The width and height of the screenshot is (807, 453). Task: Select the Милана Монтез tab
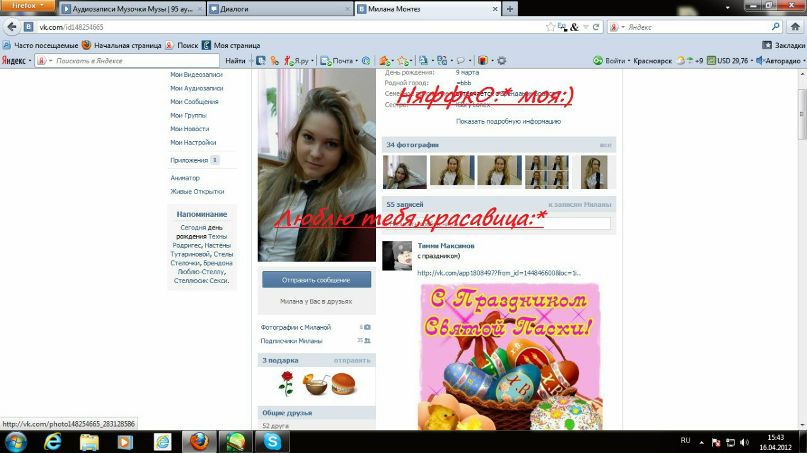[x=427, y=9]
